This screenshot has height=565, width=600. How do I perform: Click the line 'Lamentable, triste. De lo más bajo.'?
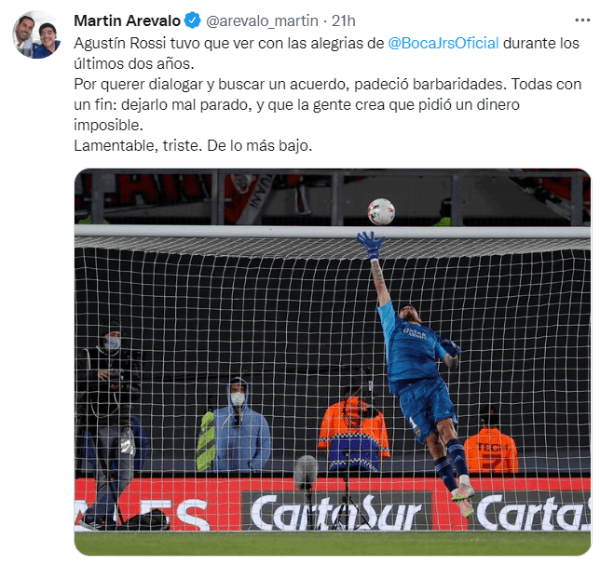pyautogui.click(x=193, y=146)
